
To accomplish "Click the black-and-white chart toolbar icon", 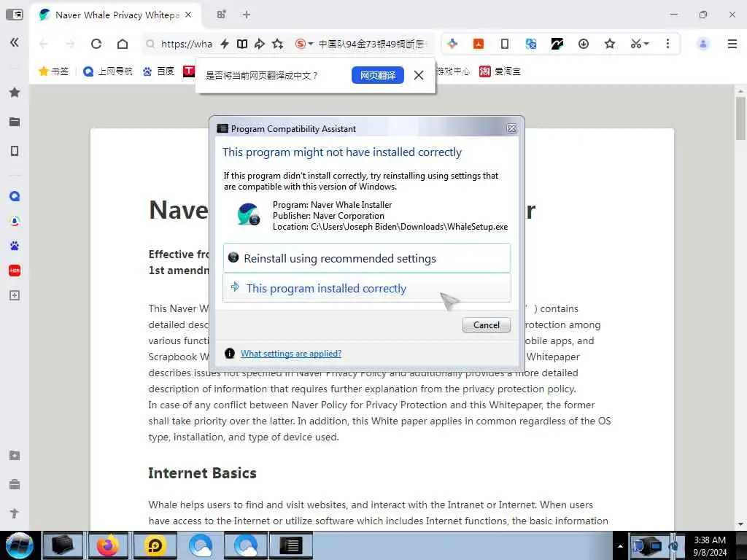I will tap(557, 44).
